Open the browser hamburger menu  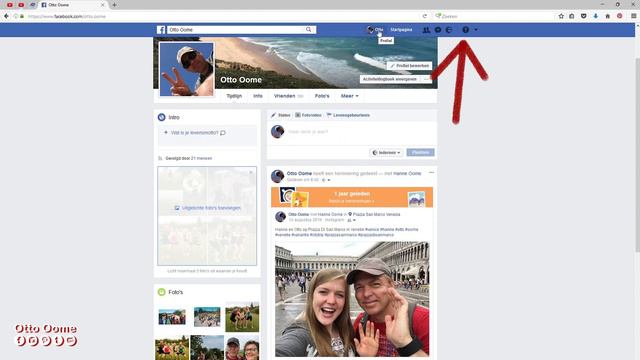633,16
